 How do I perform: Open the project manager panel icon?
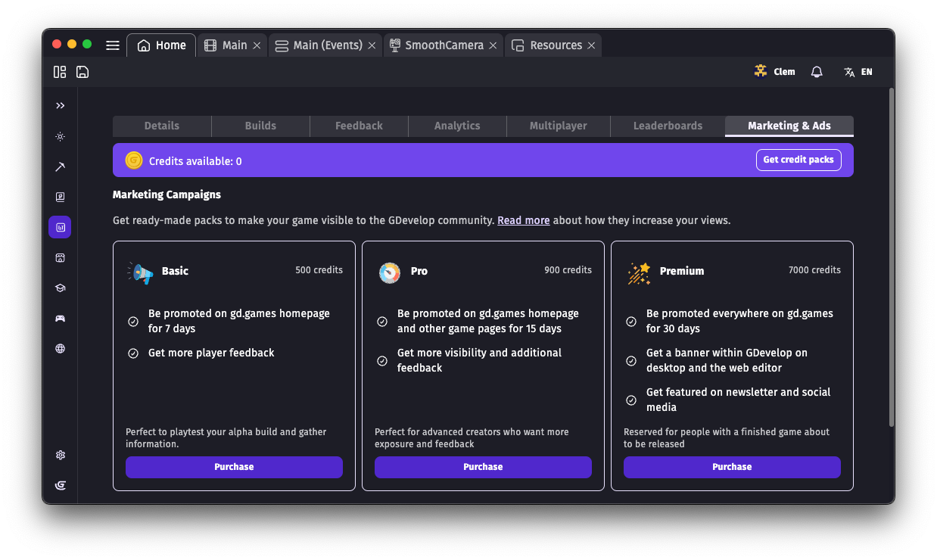(60, 72)
